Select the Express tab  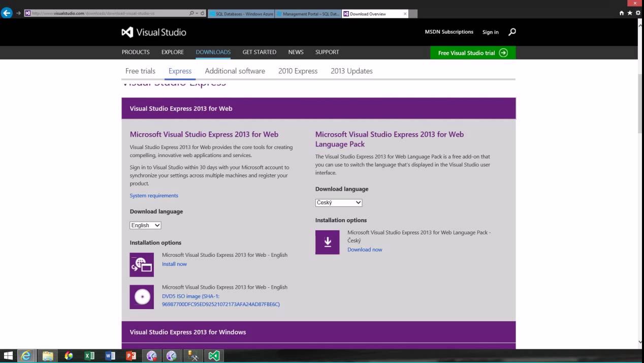(180, 71)
